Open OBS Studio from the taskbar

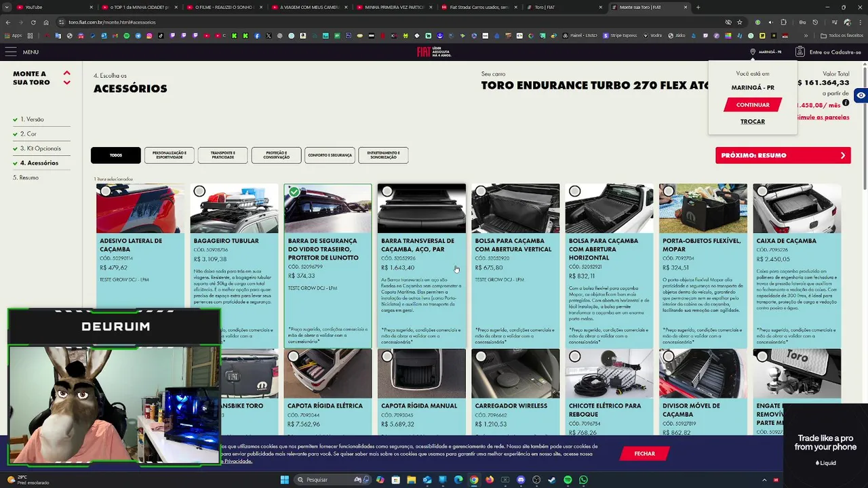point(536,480)
